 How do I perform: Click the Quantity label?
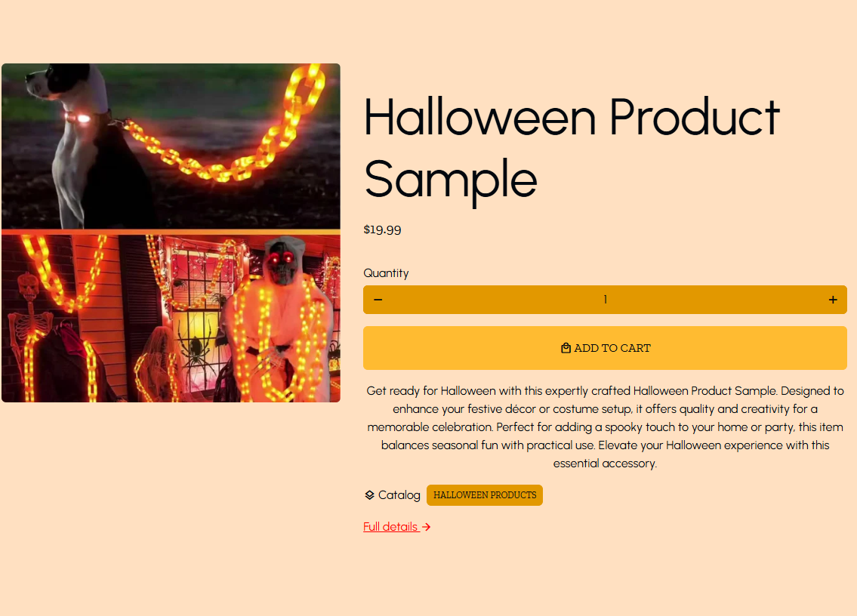[386, 273]
